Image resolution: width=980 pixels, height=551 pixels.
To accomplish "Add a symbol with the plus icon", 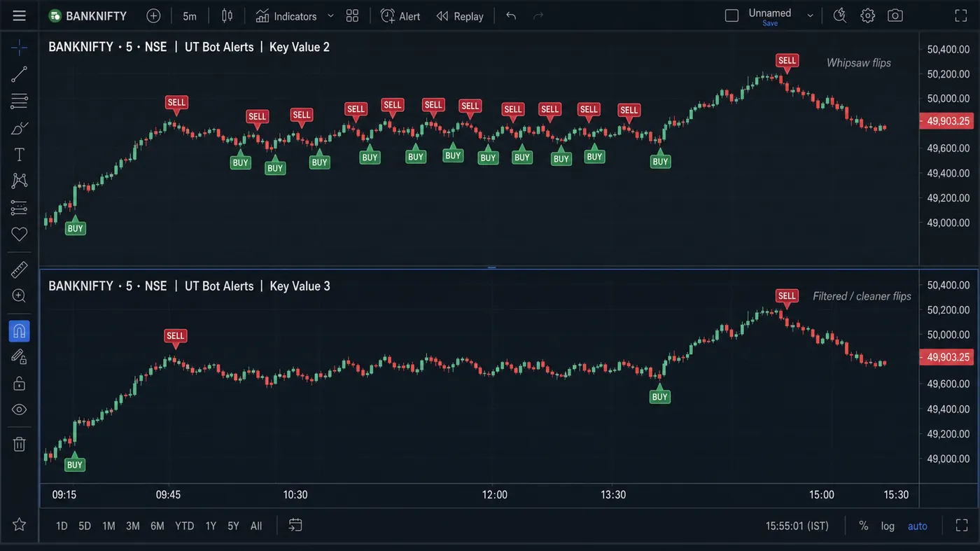I will click(x=153, y=15).
